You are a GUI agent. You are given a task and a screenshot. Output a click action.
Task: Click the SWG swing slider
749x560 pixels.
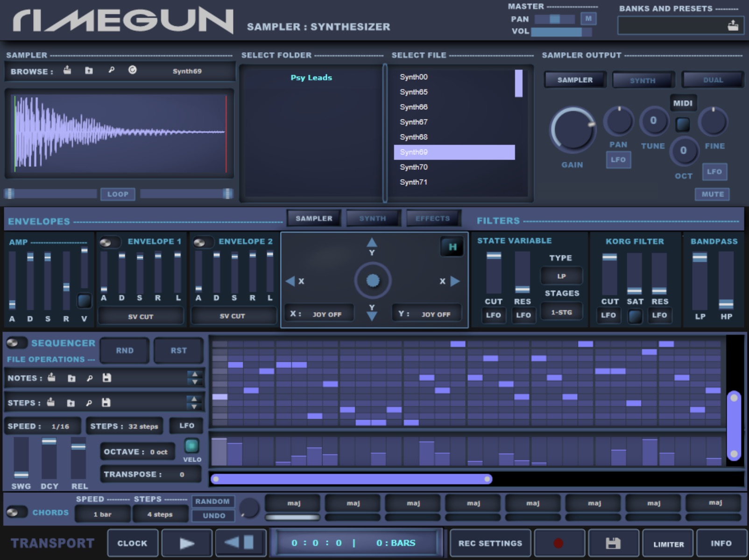point(21,457)
